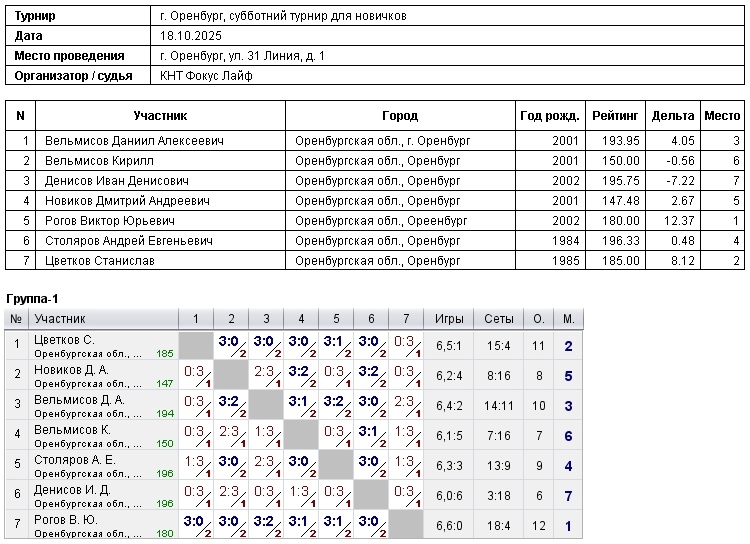This screenshot has height=544, width=750.
Task: Click organizer name КНТ Фокус Лайф
Action: click(206, 76)
